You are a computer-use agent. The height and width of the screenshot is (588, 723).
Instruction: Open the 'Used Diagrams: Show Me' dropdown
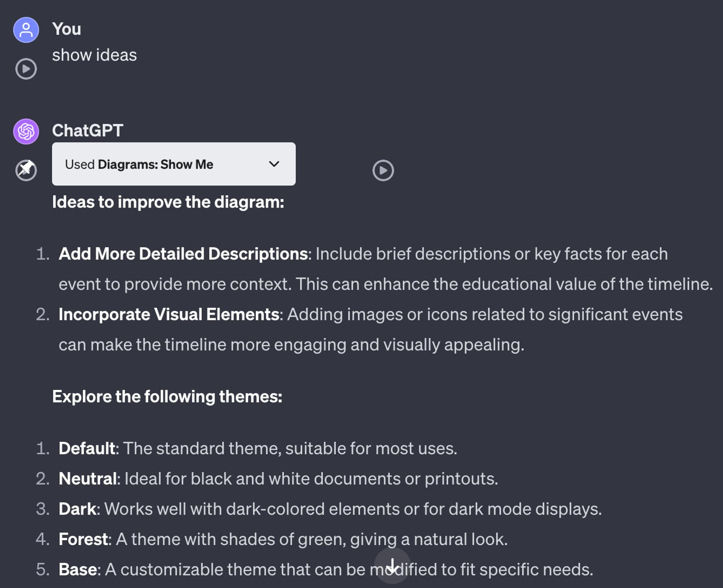pos(174,164)
